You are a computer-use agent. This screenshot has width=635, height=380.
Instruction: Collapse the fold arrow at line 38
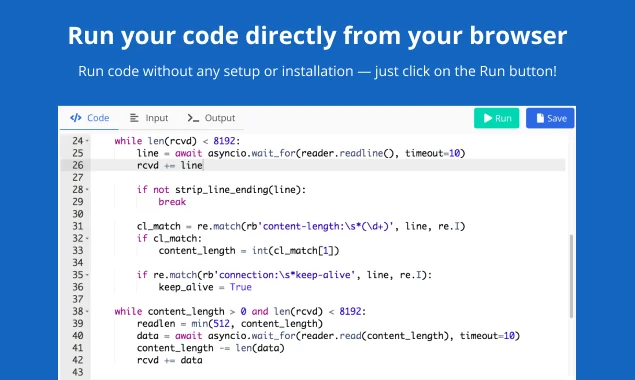point(87,311)
